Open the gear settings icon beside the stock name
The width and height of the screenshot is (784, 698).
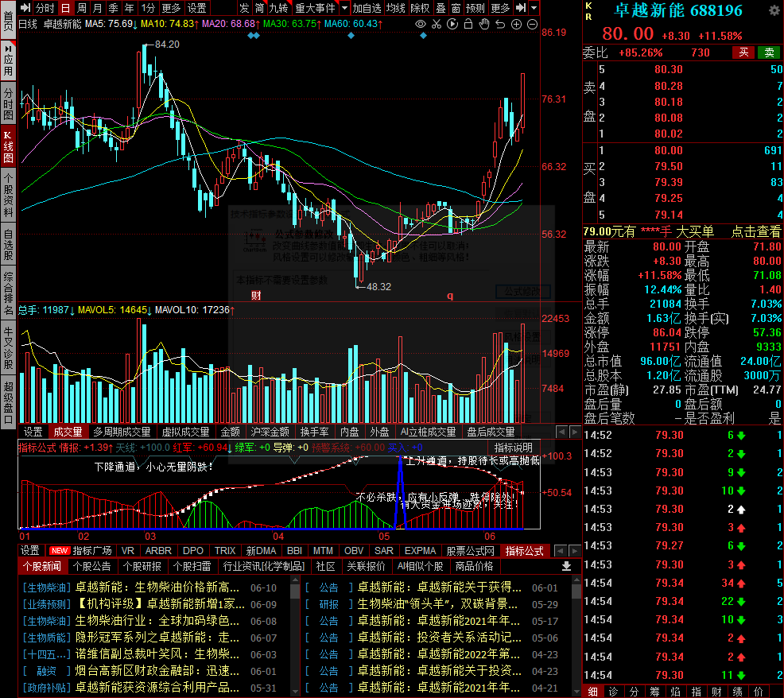pyautogui.click(x=774, y=10)
